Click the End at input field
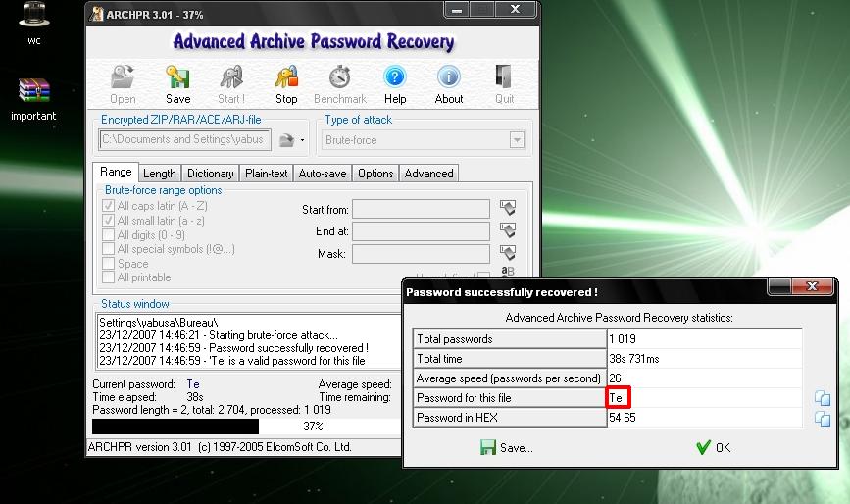Image resolution: width=850 pixels, height=504 pixels. (421, 231)
